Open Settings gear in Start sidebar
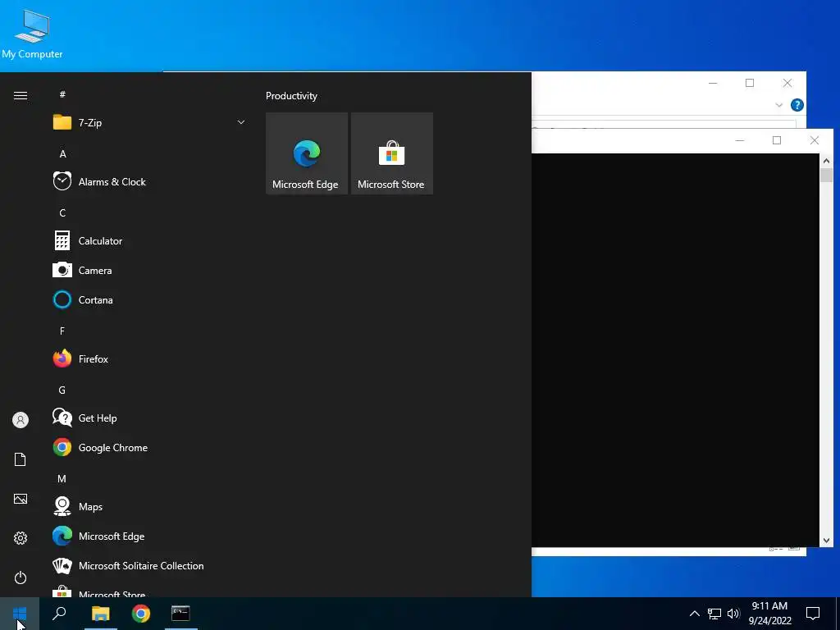The width and height of the screenshot is (840, 630). click(21, 538)
